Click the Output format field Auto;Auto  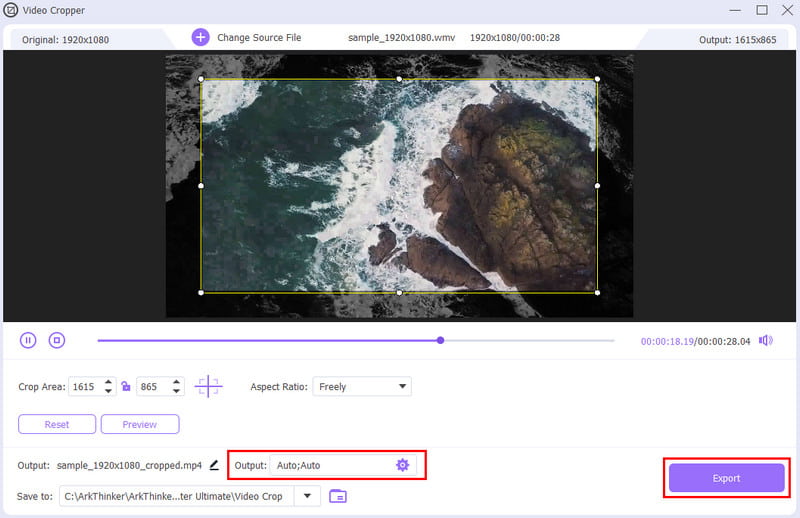click(343, 465)
